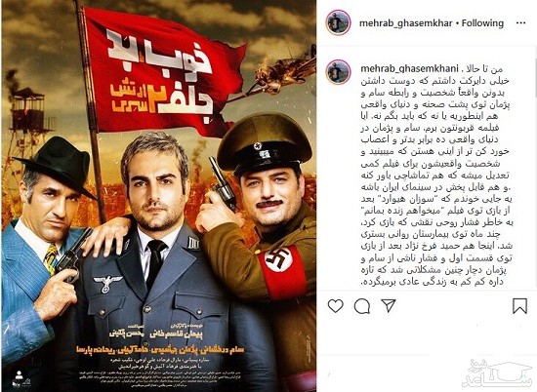Click the movie poster image
537x392 pixels.
point(158,196)
